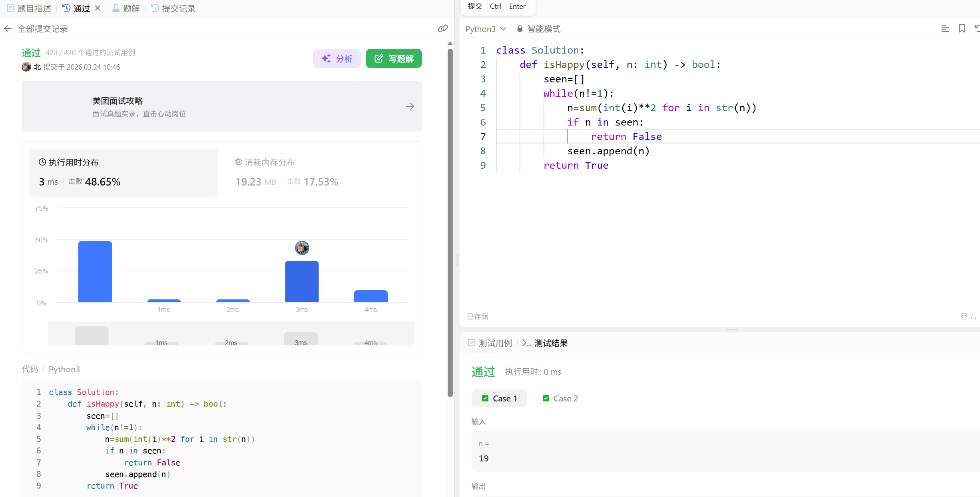Screen dimensions: 980x497
Task: Click the user avatar above the 3ms bar
Action: (302, 248)
